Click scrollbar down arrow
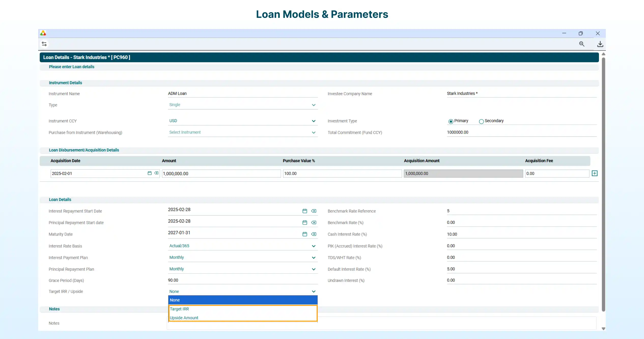 (603, 329)
